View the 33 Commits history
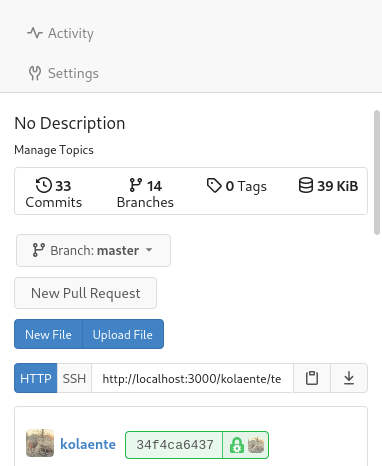This screenshot has height=466, width=382. click(53, 193)
